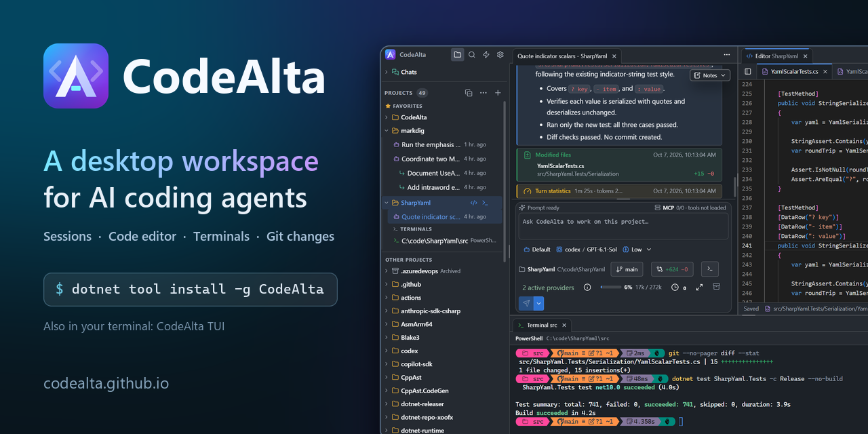Viewport: 868px width, 434px height.
Task: Open git changes +624 −0 button
Action: point(672,269)
